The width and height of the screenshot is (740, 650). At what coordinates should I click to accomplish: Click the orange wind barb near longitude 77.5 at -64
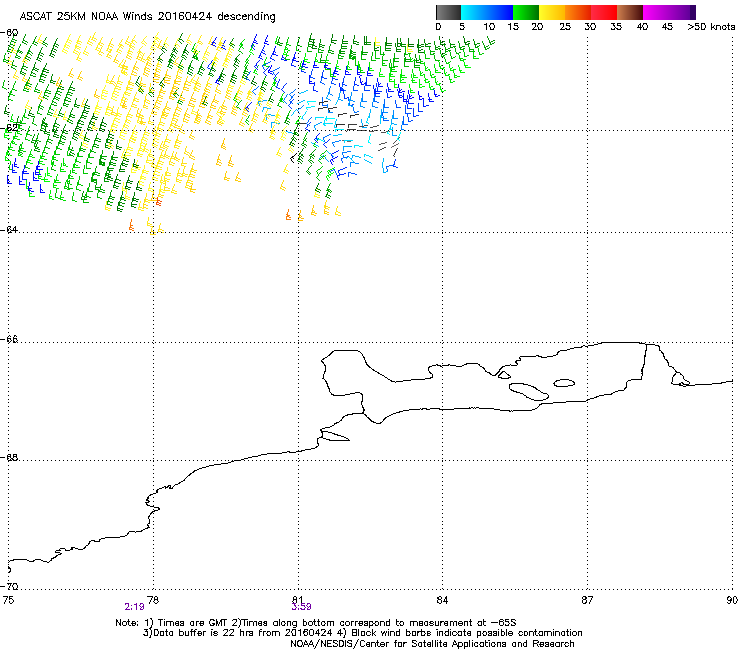tap(131, 225)
